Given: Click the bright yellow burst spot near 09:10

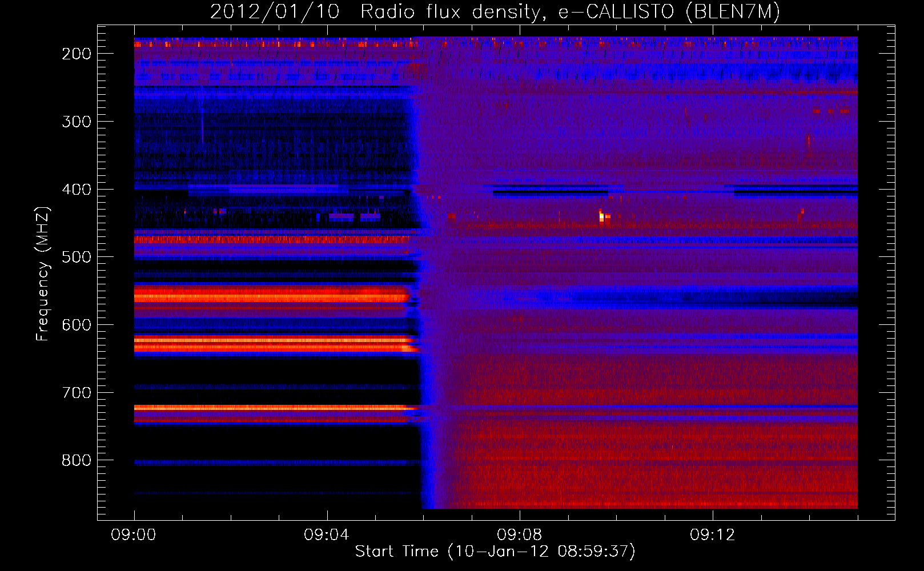Looking at the screenshot, I should (x=601, y=216).
